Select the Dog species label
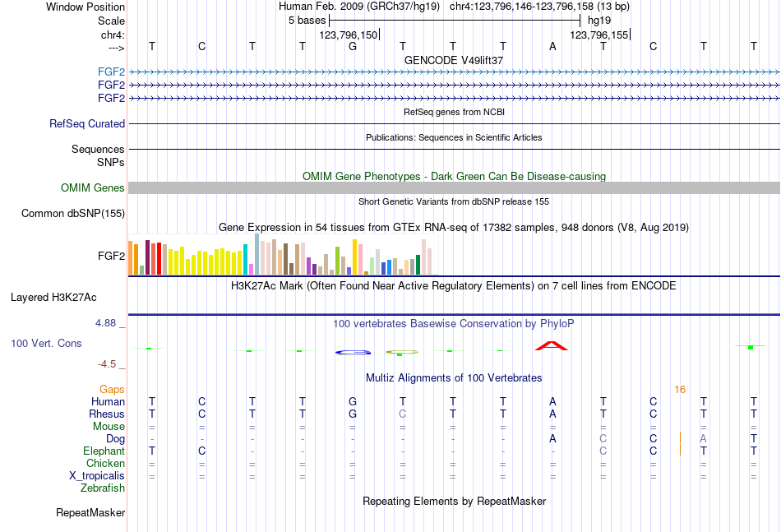Image resolution: width=781 pixels, height=532 pixels. tap(115, 439)
